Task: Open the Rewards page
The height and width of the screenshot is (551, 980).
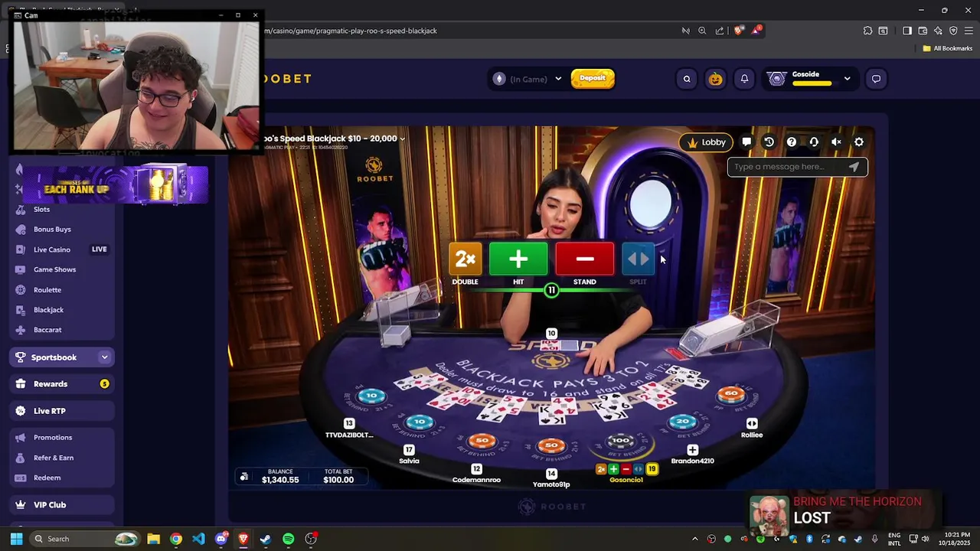Action: pyautogui.click(x=62, y=384)
